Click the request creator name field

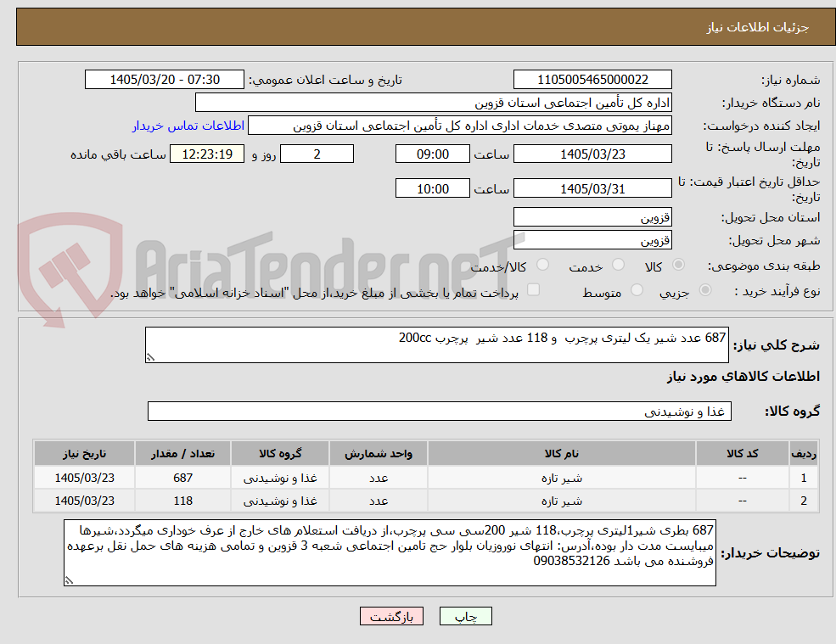pos(459,126)
